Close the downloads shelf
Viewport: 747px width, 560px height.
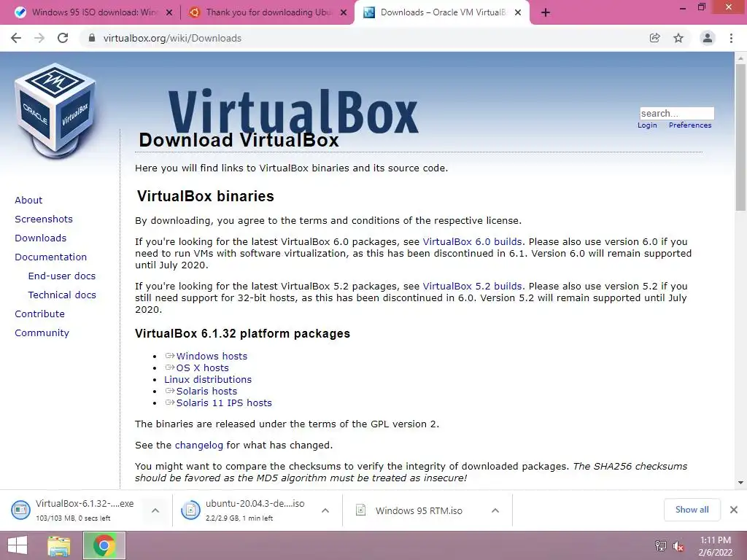(x=734, y=510)
